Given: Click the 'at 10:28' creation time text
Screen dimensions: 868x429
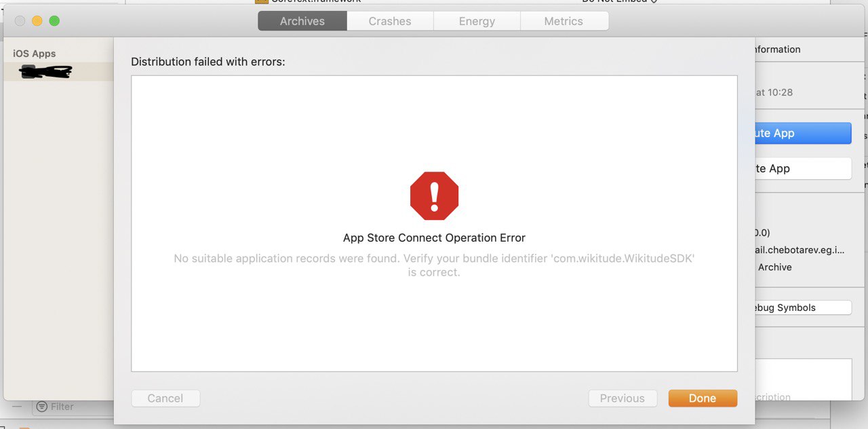Looking at the screenshot, I should pos(774,92).
